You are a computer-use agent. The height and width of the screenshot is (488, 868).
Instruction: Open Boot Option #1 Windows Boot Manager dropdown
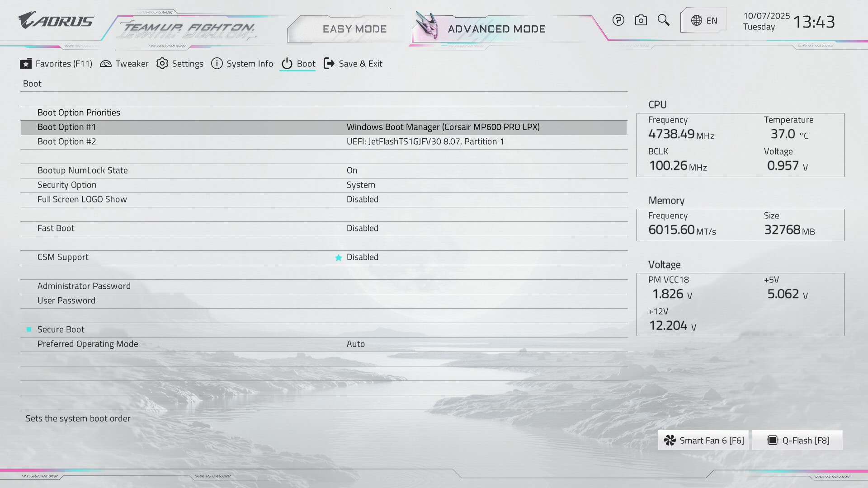click(x=443, y=127)
